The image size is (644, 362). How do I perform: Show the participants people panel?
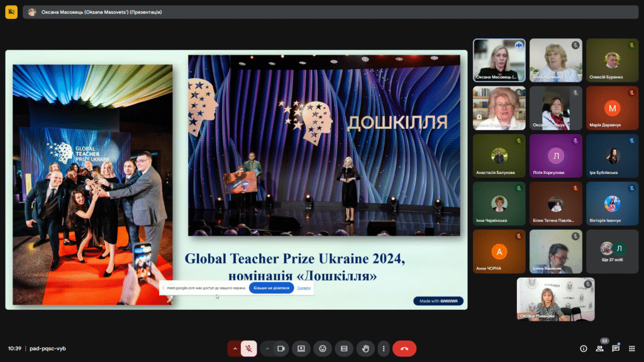pyautogui.click(x=599, y=348)
